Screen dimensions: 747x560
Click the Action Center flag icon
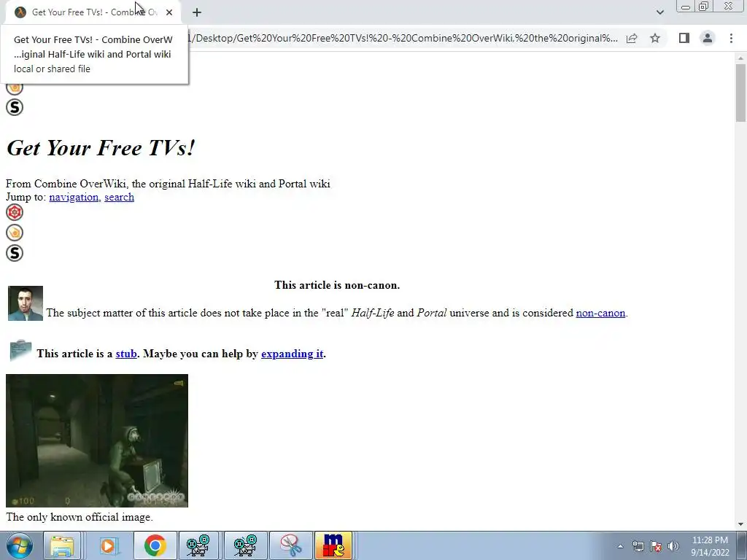656,546
